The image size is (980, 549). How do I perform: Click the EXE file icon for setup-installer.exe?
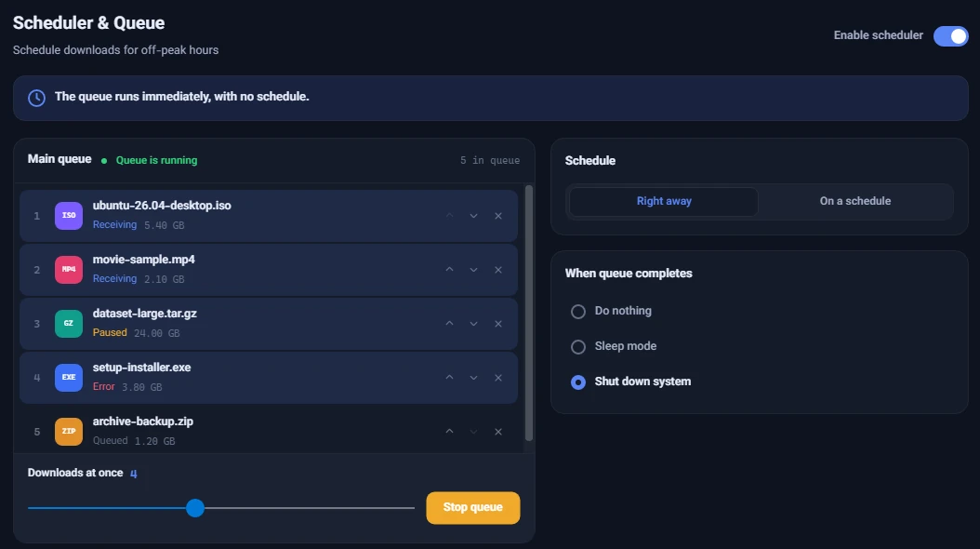pos(69,378)
